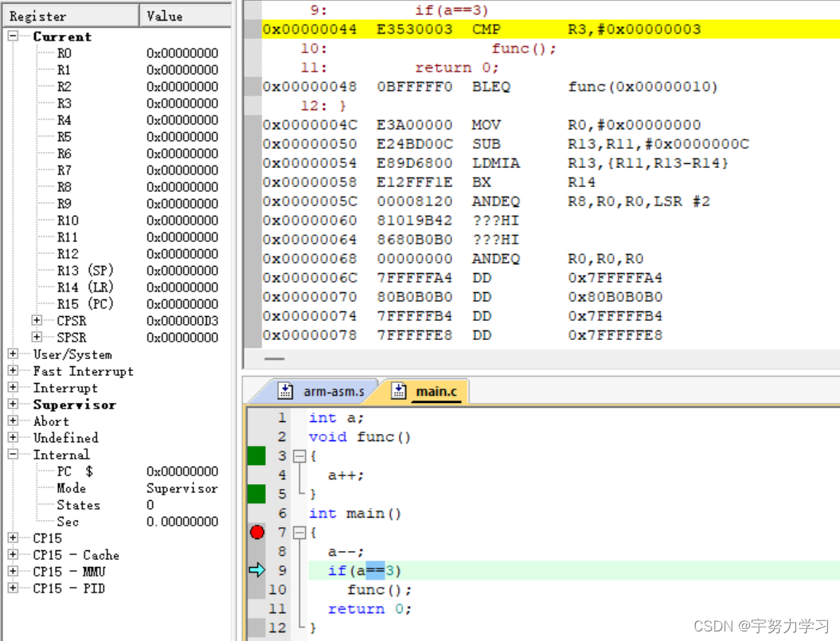Image resolution: width=840 pixels, height=641 pixels.
Task: Click the Value column header
Action: point(186,16)
